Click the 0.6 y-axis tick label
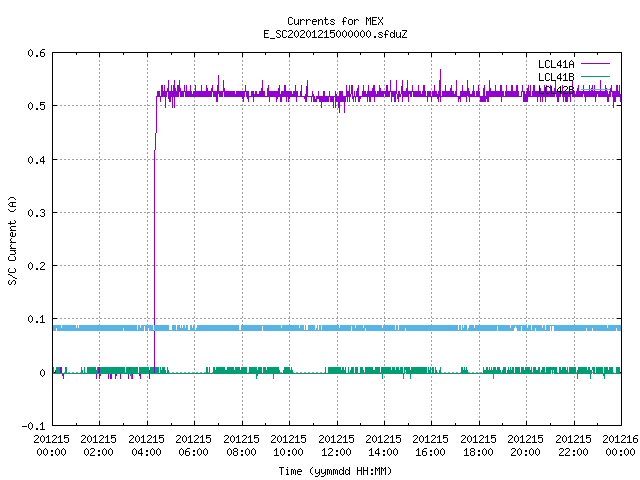The width and height of the screenshot is (640, 480). (x=36, y=53)
